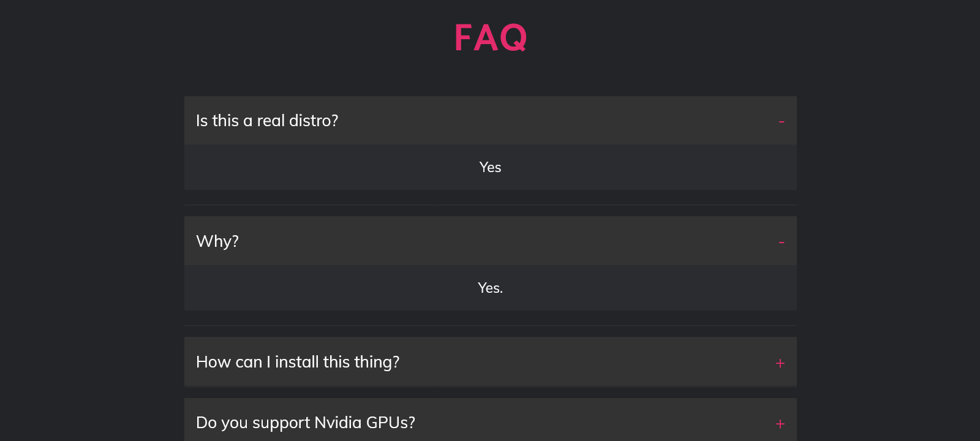
Task: Click plus icon for "How can I install this thing?"
Action: tap(780, 363)
